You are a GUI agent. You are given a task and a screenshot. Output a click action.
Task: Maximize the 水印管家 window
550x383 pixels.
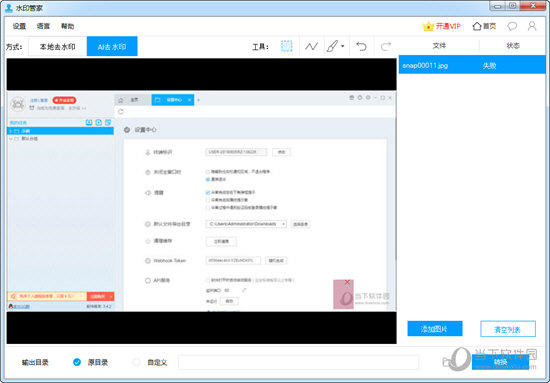[512, 6]
